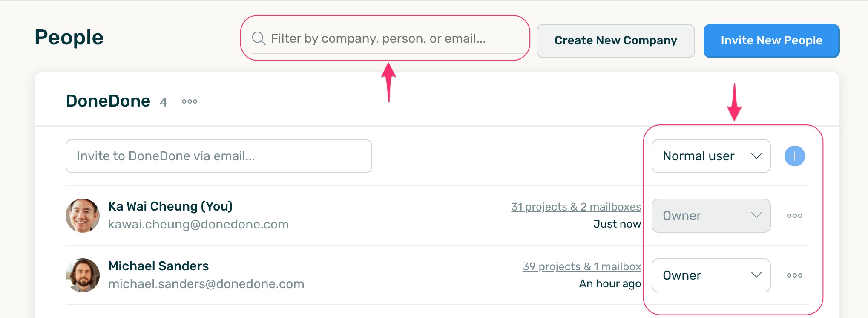Image resolution: width=868 pixels, height=318 pixels.
Task: Click the magnifier search icon in filter bar
Action: [258, 38]
